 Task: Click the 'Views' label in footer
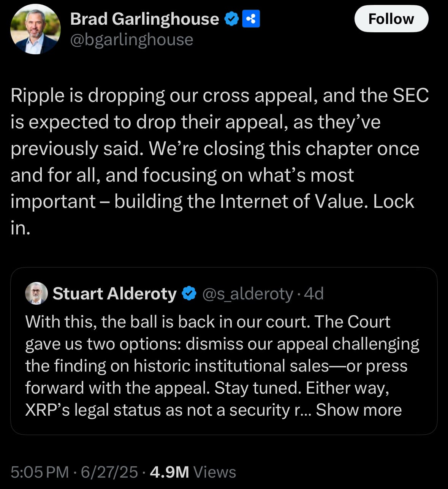coord(215,472)
